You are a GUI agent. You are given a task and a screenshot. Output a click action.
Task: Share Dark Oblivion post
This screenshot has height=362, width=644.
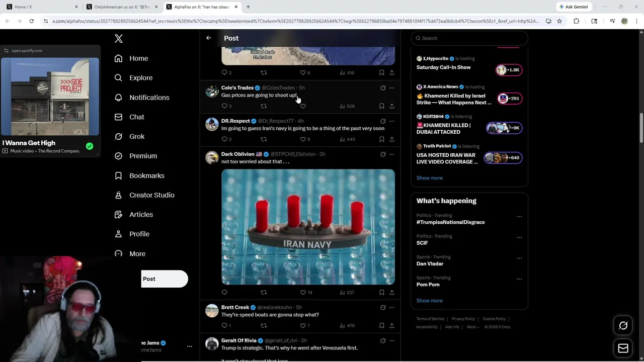[392, 292]
